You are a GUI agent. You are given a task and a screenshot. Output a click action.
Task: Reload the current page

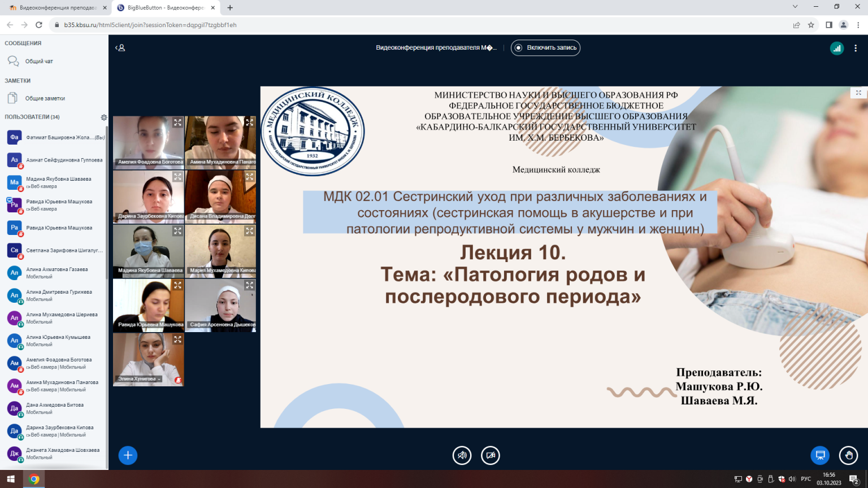39,25
